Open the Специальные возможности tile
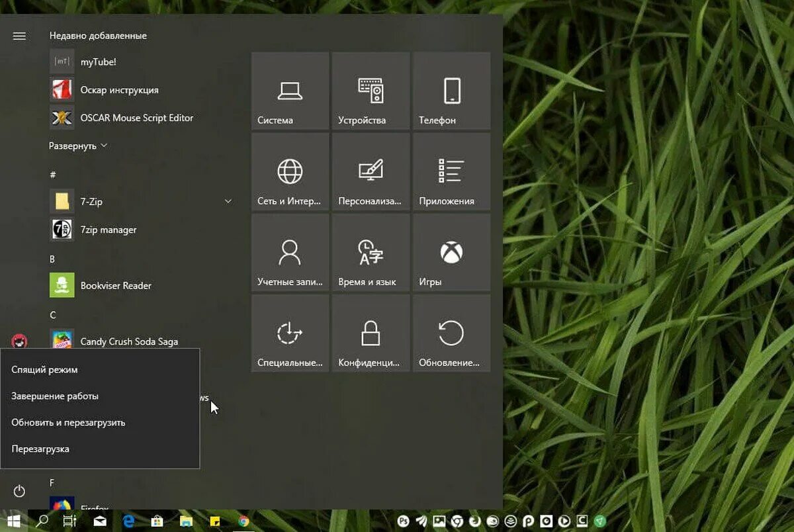794x532 pixels. 290,333
